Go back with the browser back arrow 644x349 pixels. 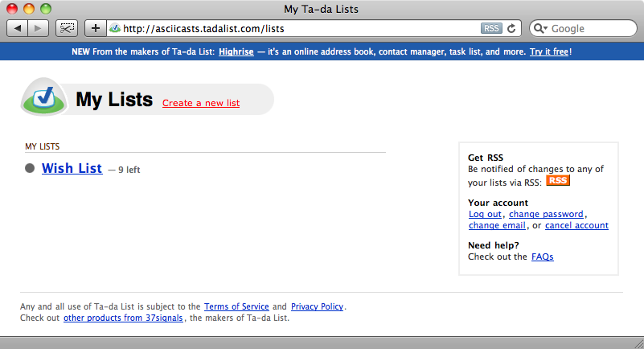click(x=17, y=28)
